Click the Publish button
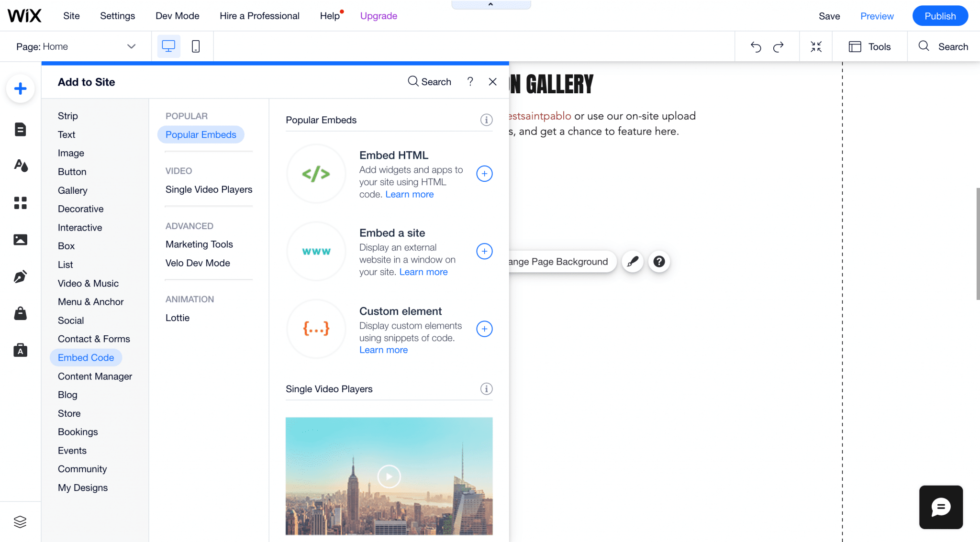The width and height of the screenshot is (980, 542). click(x=940, y=16)
